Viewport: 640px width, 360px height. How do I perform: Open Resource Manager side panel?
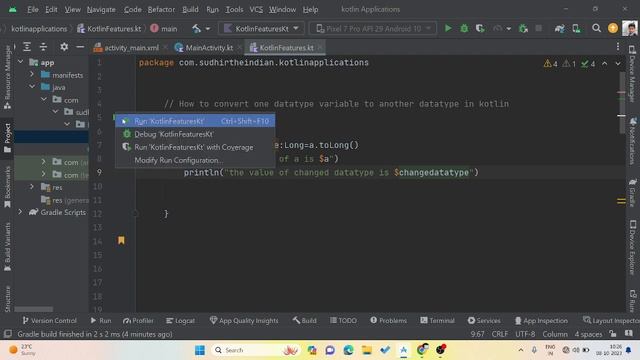[x=7, y=77]
